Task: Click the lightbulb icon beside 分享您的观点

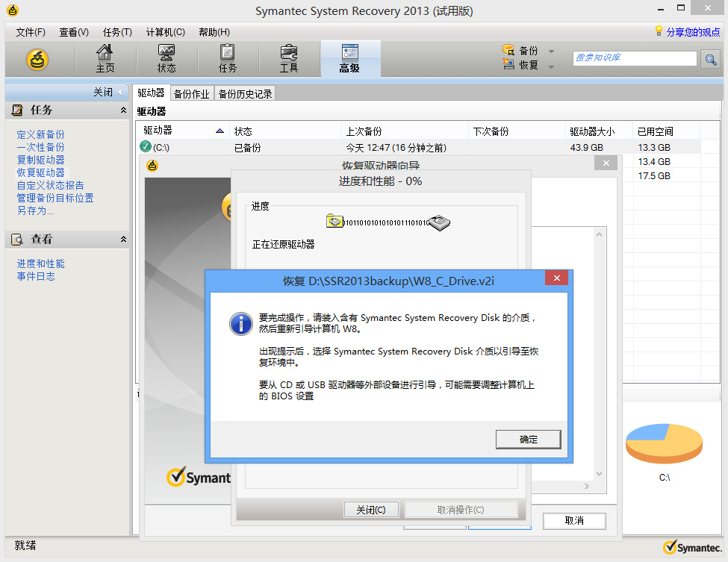Action: (x=659, y=31)
